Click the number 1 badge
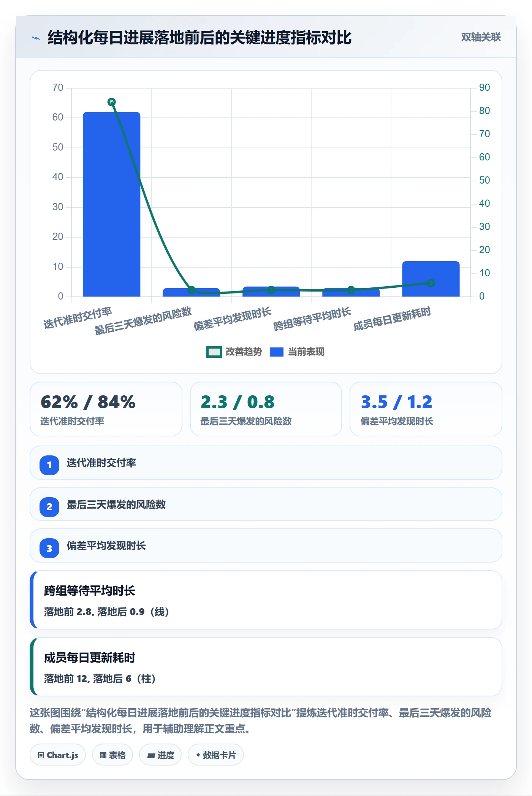Image resolution: width=532 pixels, height=796 pixels. pos(49,465)
